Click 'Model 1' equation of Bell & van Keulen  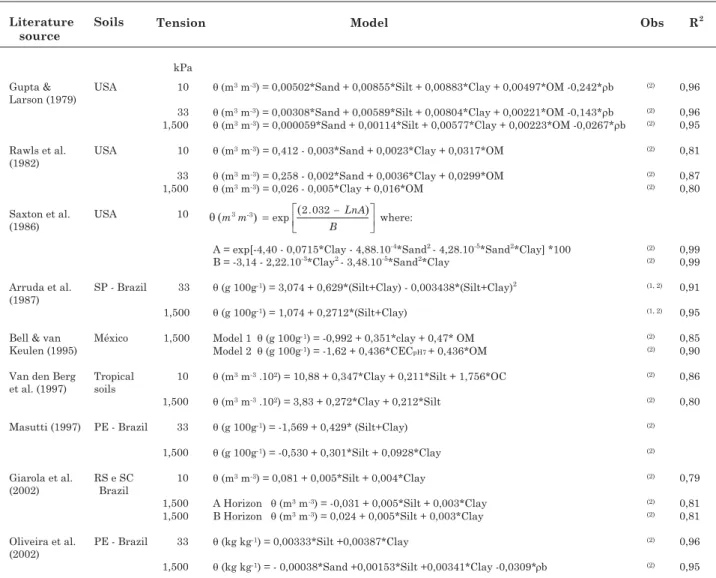point(343,338)
